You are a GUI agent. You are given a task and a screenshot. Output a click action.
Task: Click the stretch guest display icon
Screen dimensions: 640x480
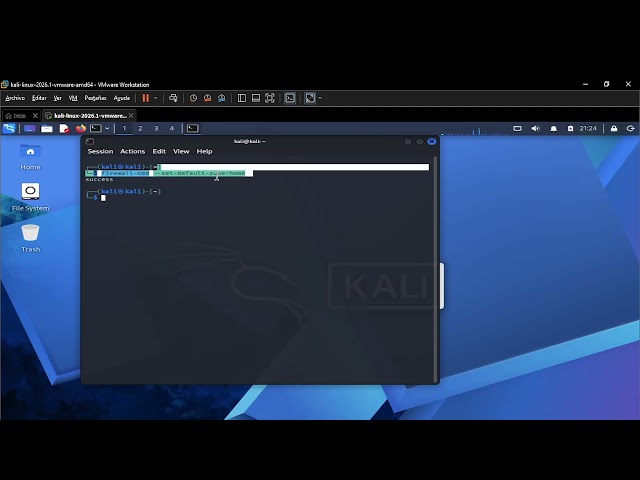[x=310, y=98]
